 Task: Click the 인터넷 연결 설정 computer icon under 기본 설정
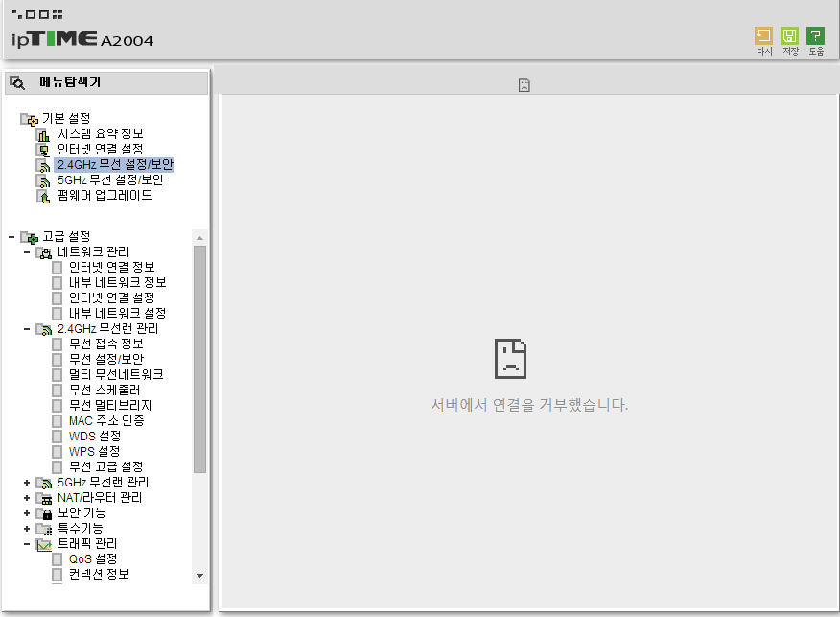(x=43, y=150)
